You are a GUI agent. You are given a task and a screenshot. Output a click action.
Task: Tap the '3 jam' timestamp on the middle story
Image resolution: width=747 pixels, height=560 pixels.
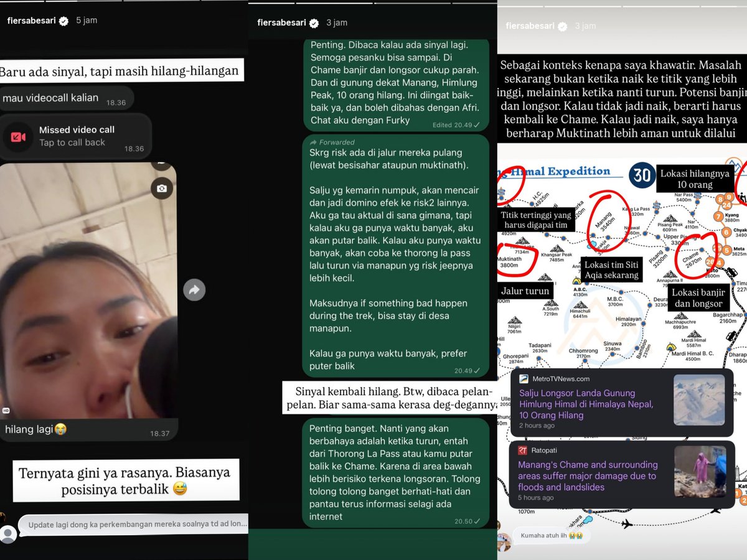(x=337, y=23)
